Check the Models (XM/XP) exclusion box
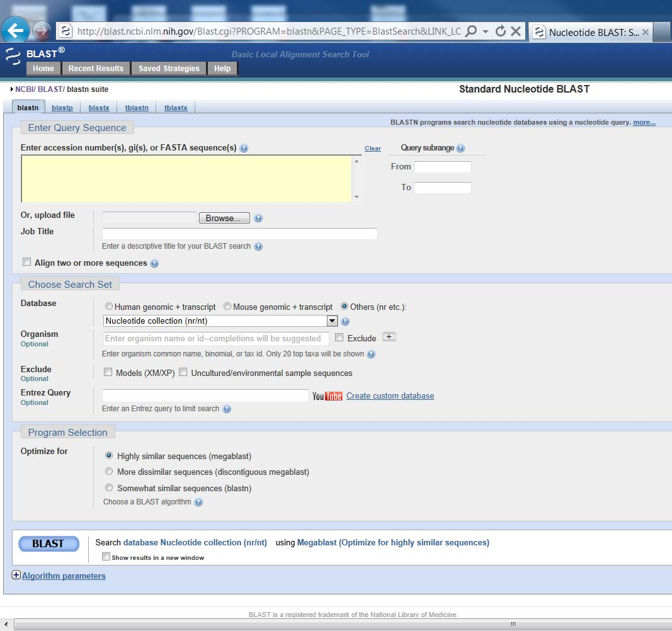The width and height of the screenshot is (672, 631). pos(108,373)
